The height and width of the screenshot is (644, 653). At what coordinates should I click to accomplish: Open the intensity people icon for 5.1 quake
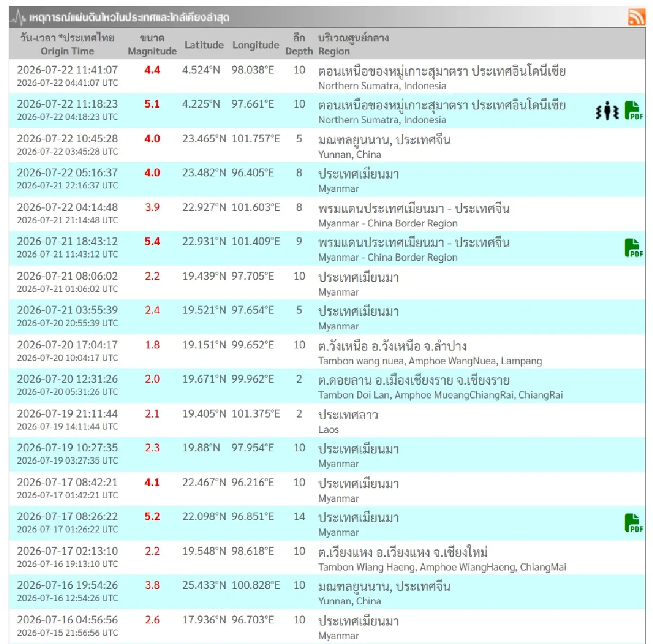click(x=607, y=112)
